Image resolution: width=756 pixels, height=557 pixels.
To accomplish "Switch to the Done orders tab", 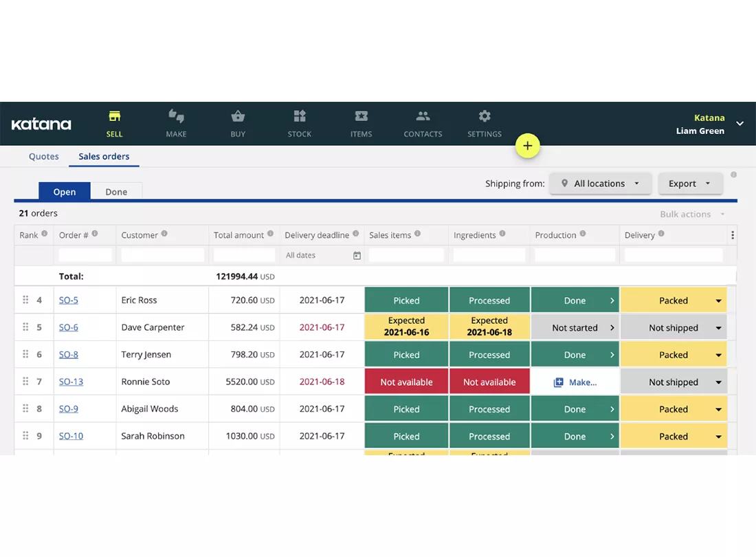I will click(116, 192).
